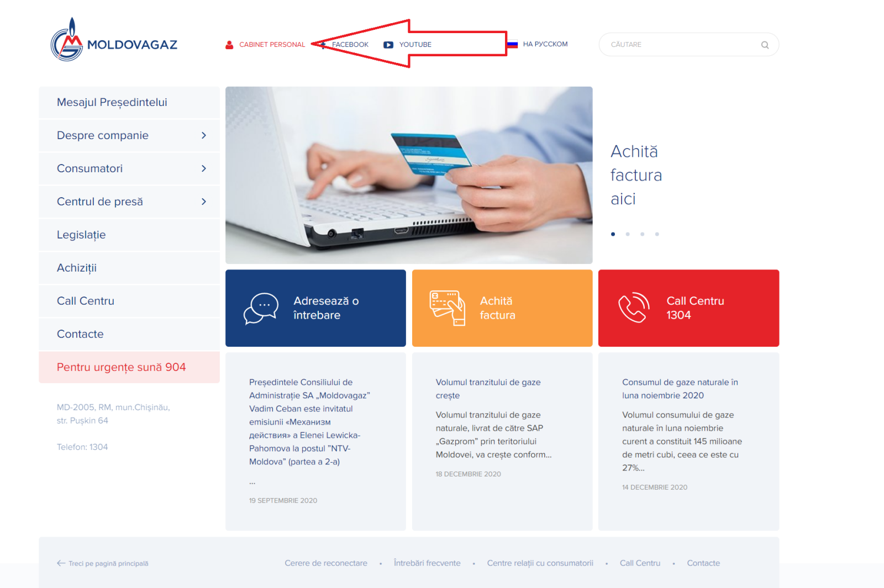Click the Moldovagaz logo
Screen dimensions: 884x588
(x=114, y=40)
